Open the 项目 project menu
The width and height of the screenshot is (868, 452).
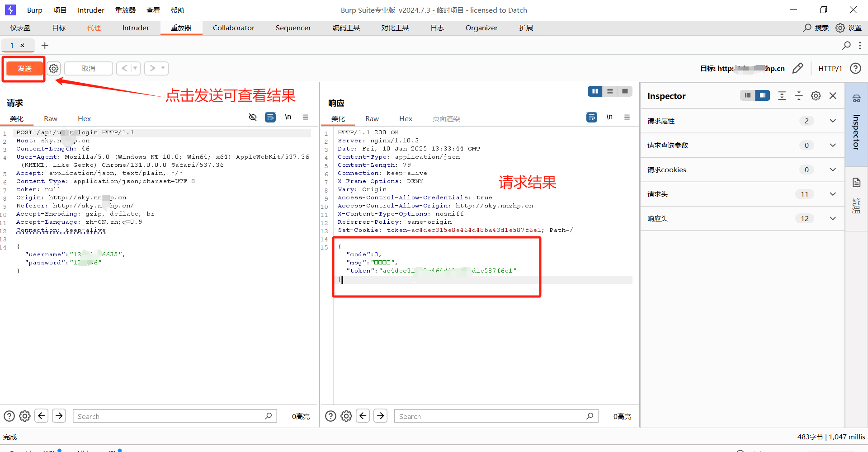tap(60, 10)
